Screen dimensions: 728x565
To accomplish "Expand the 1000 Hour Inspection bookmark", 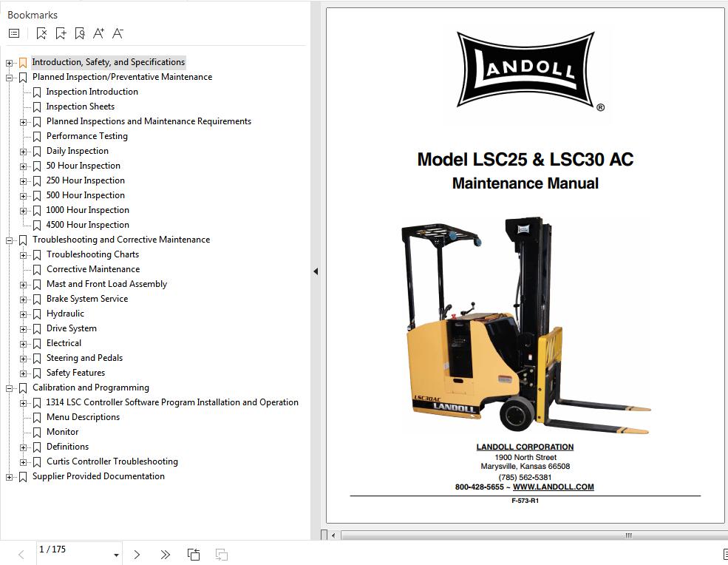I will point(23,211).
